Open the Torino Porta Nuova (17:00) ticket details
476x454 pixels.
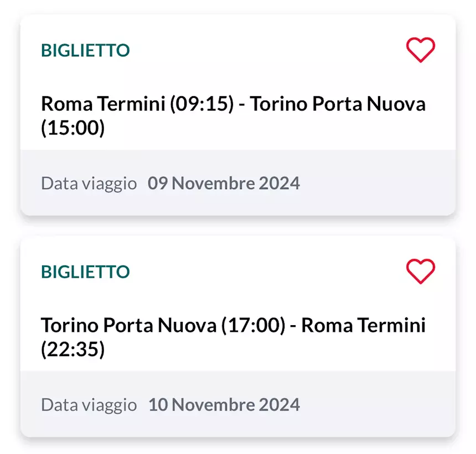point(232,337)
